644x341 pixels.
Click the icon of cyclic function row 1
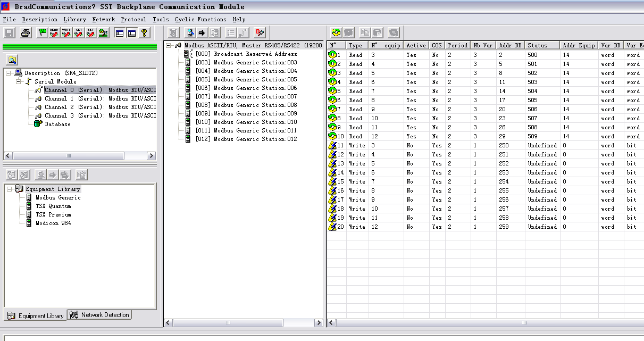click(x=332, y=54)
